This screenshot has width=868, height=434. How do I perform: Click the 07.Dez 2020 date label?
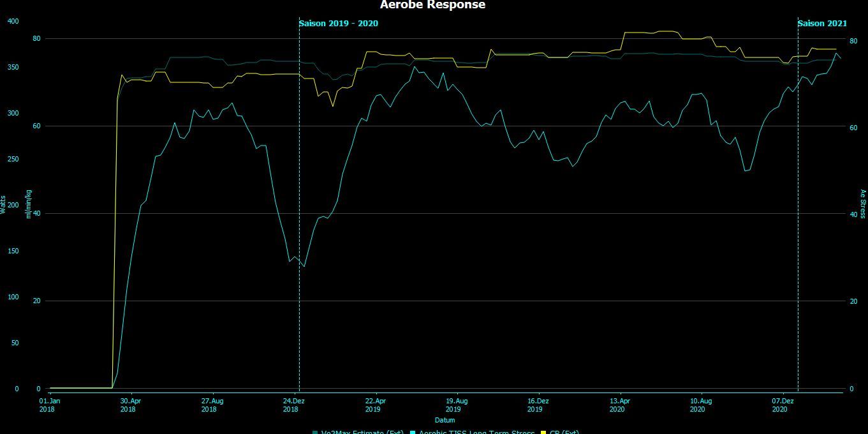point(783,405)
